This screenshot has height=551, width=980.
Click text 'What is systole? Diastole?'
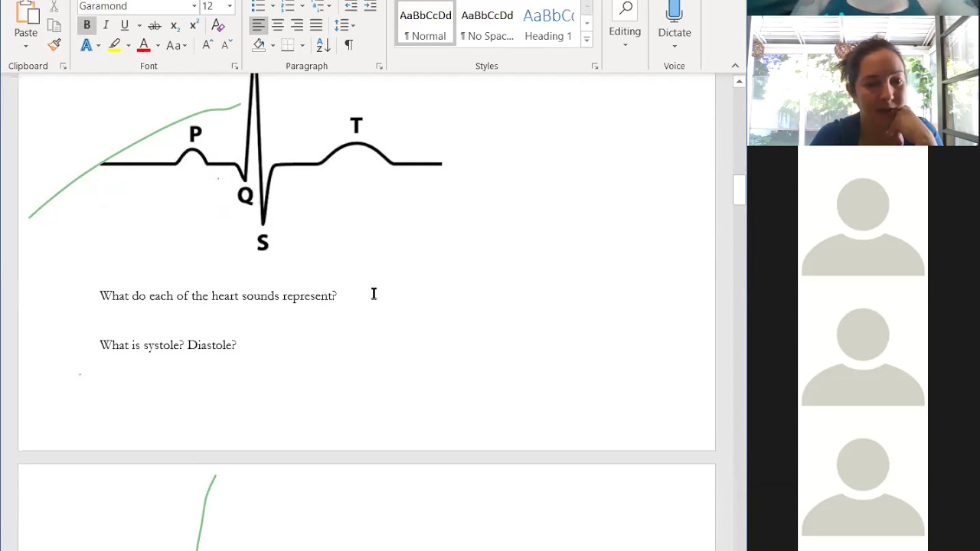point(168,345)
